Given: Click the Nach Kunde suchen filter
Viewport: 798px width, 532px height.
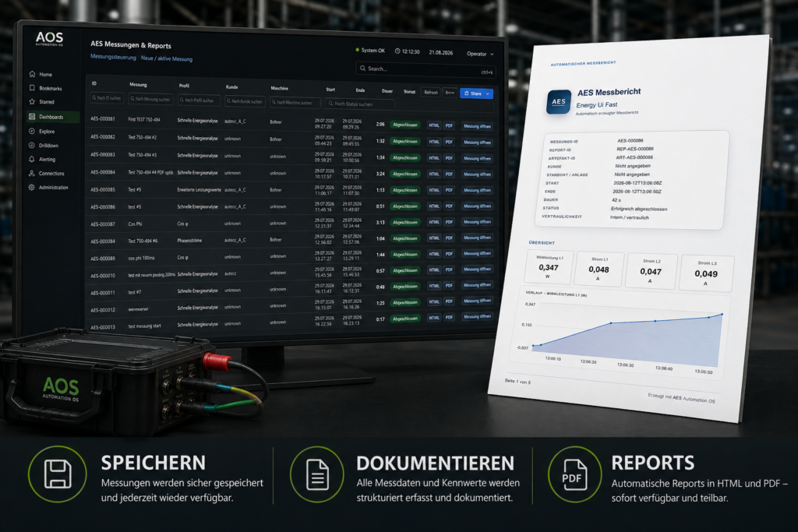Looking at the screenshot, I should [245, 101].
